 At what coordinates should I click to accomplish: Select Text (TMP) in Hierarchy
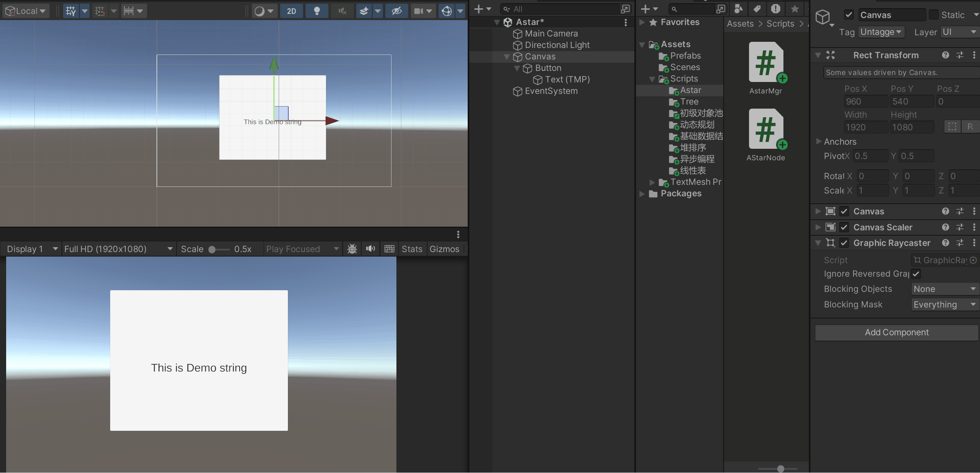pos(567,80)
